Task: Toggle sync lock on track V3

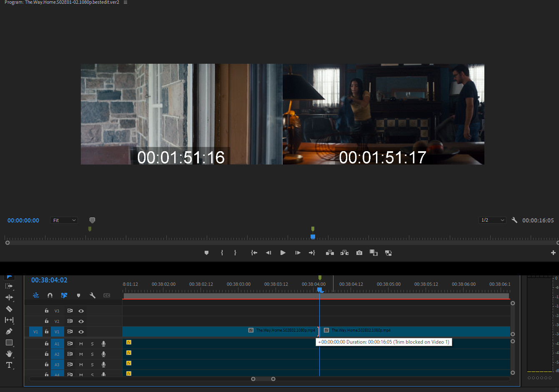Action: click(70, 311)
